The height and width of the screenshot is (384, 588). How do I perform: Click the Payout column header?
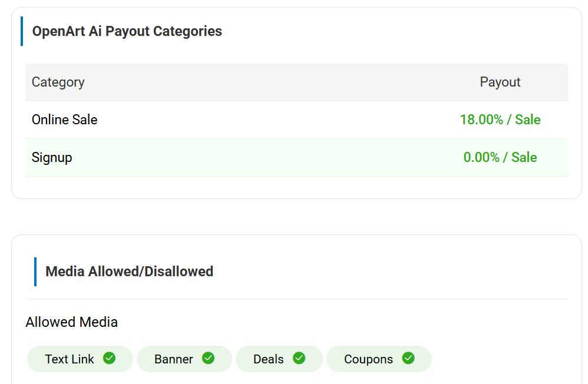[x=500, y=82]
